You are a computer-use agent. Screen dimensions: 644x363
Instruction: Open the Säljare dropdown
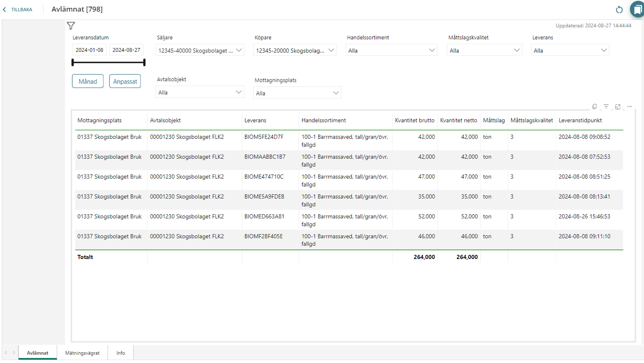coord(200,50)
